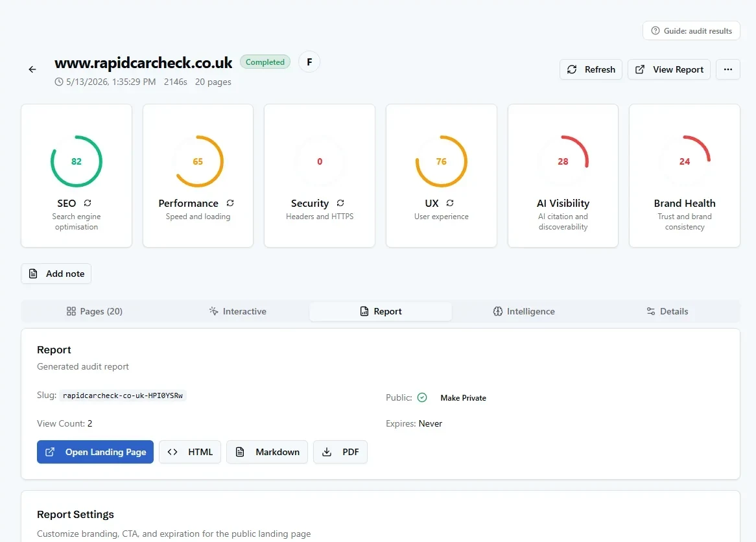Click the F grade badge
Viewport: 756px width, 542px height.
point(309,62)
